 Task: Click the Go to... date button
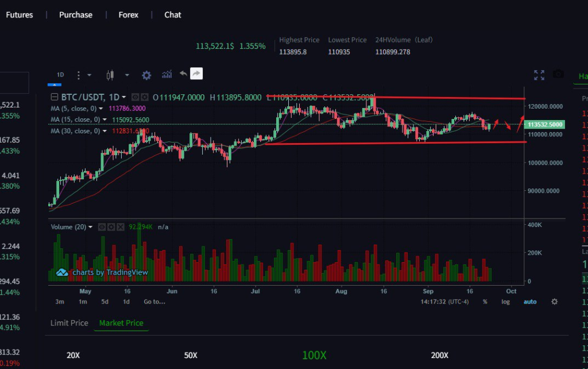[154, 302]
